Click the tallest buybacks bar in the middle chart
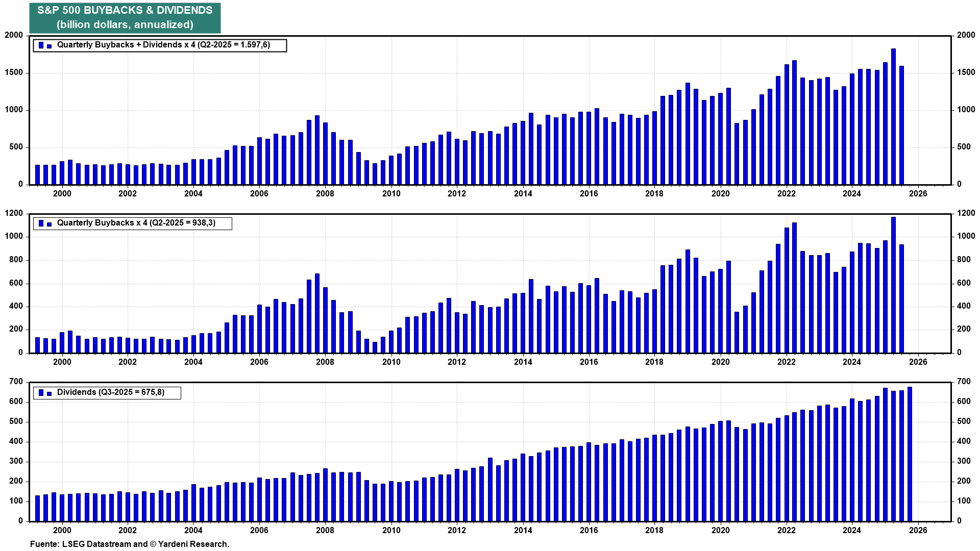The width and height of the screenshot is (980, 551). coord(893,285)
